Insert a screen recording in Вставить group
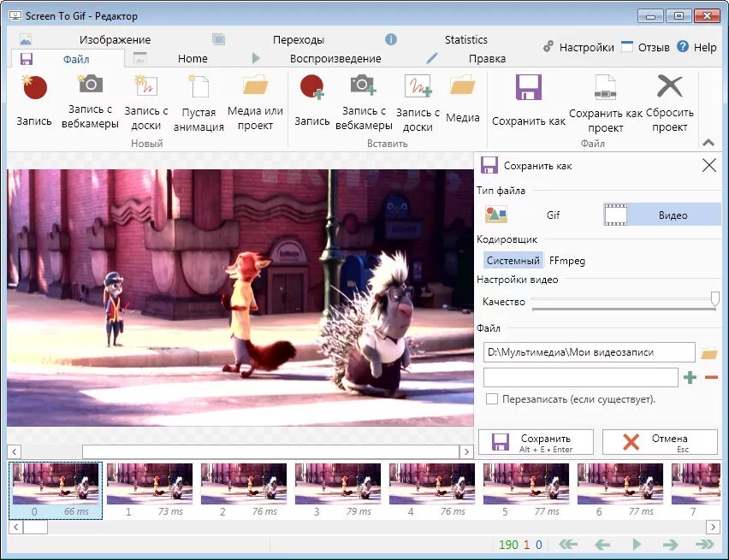Screen dimensions: 729x560 tap(312, 100)
